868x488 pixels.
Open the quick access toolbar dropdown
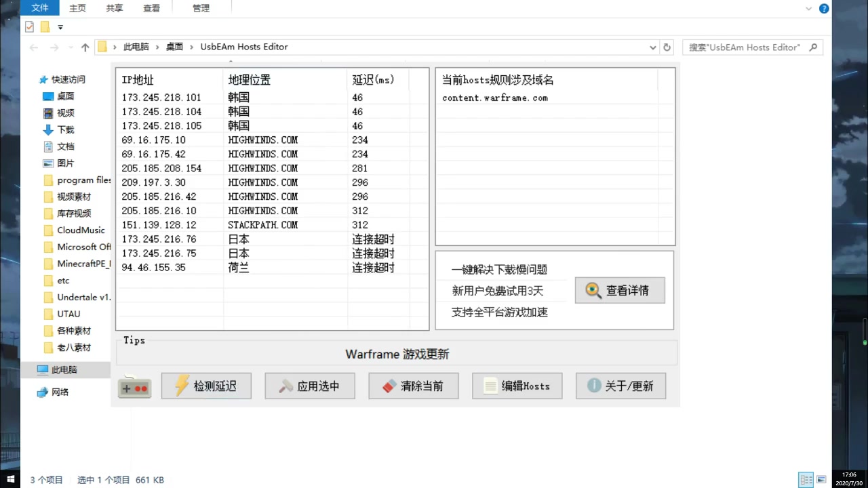tap(60, 28)
